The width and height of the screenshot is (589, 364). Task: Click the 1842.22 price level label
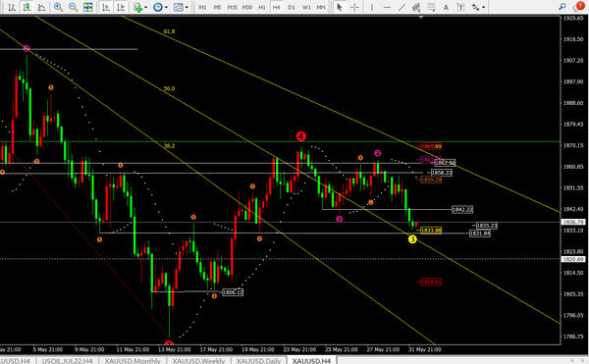[462, 209]
